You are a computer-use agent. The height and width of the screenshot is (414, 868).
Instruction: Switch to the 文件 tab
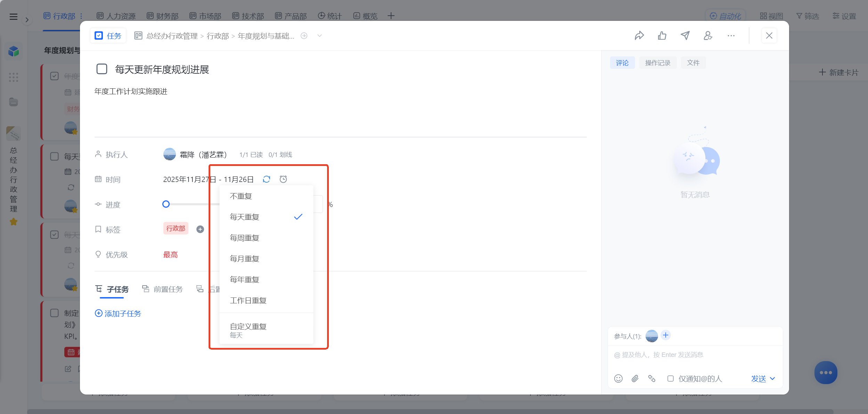click(x=693, y=63)
